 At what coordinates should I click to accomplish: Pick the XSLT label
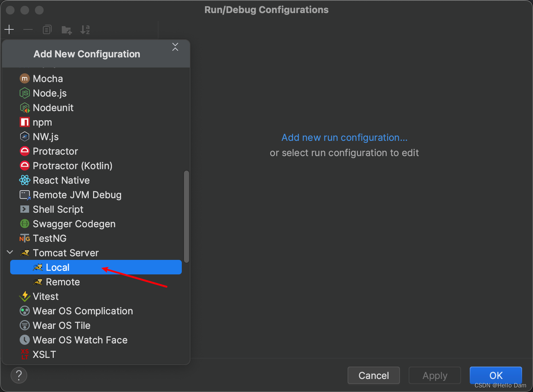click(44, 355)
